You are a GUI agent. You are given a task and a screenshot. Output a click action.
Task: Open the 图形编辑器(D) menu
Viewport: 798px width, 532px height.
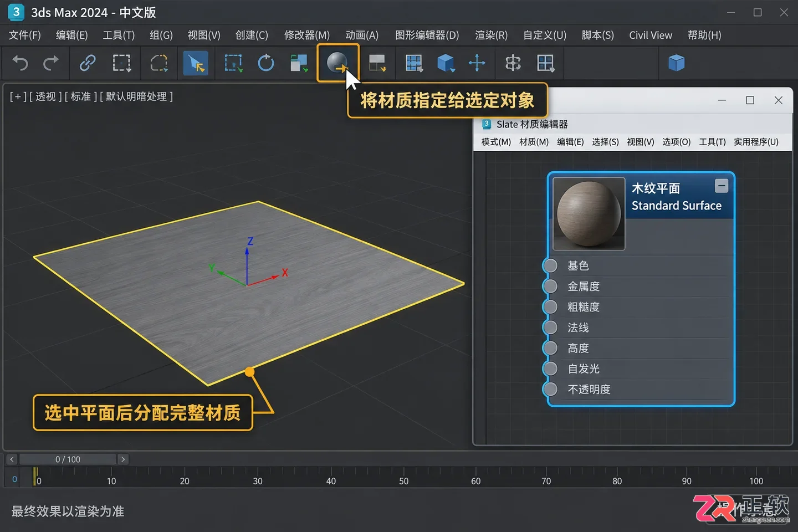tap(427, 35)
